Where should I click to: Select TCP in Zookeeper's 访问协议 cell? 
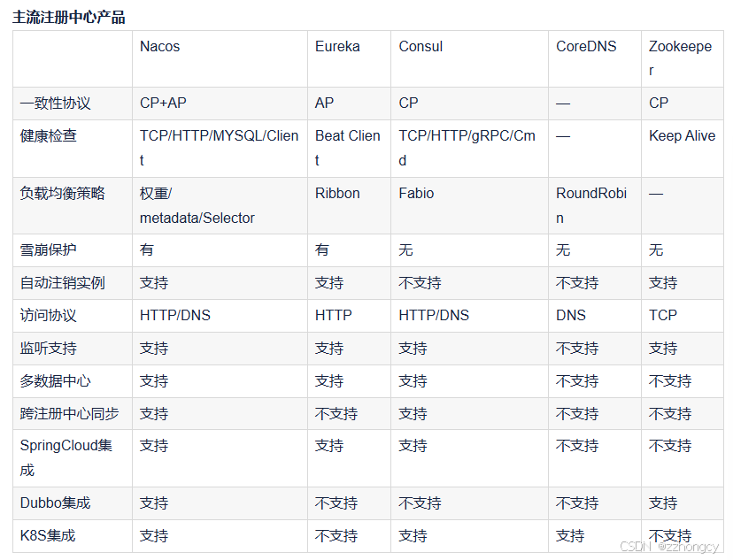click(663, 315)
